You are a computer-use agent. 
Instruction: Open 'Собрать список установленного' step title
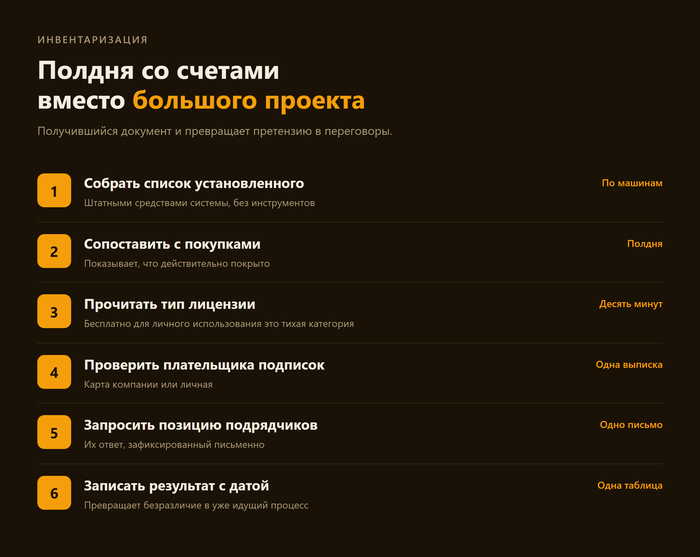pos(194,183)
